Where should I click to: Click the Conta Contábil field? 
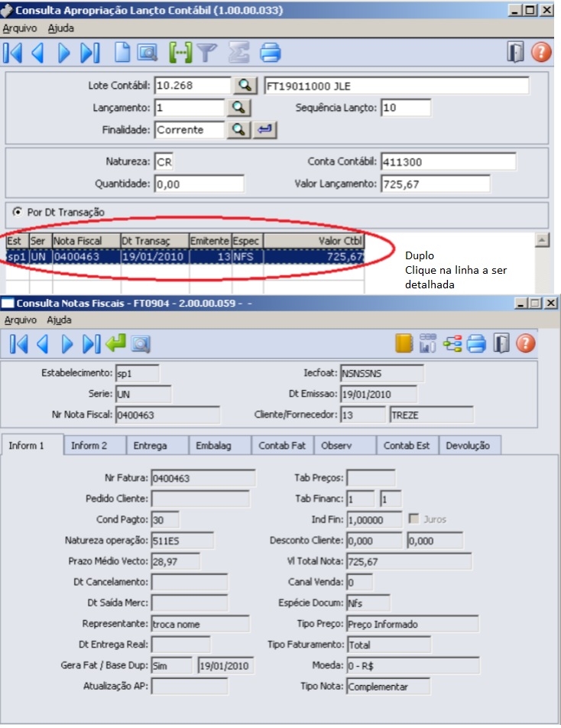click(448, 161)
